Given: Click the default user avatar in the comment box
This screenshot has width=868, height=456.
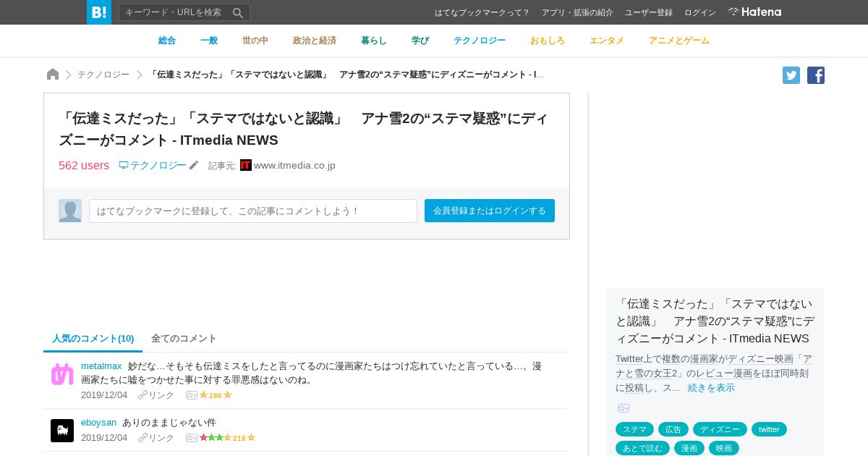Looking at the screenshot, I should (70, 211).
